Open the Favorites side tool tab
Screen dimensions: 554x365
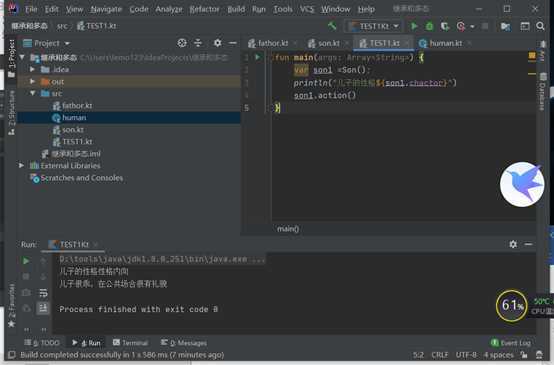tap(11, 305)
